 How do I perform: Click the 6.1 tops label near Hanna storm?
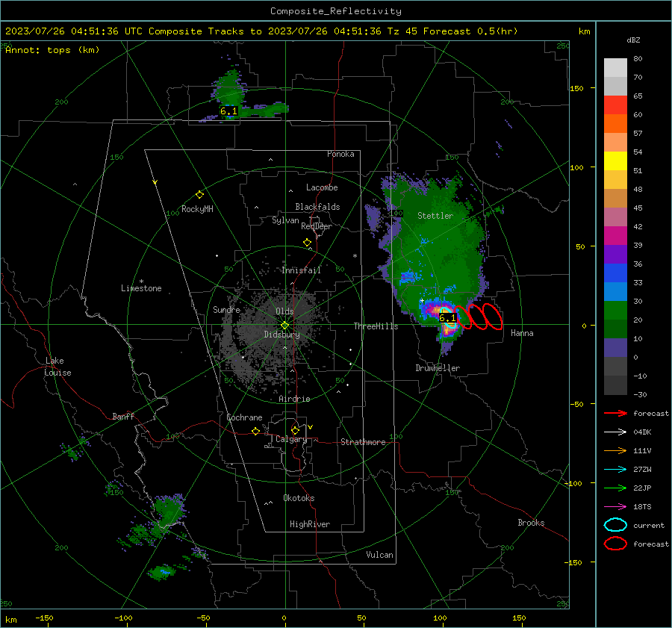pyautogui.click(x=447, y=318)
